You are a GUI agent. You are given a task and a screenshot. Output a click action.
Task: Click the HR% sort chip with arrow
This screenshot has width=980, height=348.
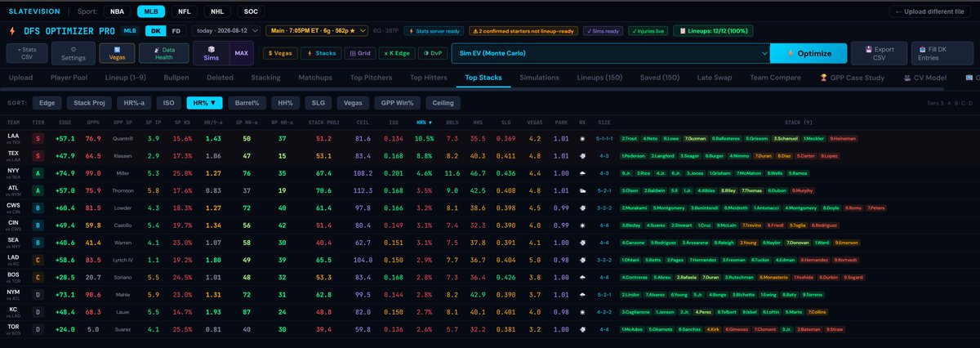[x=203, y=103]
